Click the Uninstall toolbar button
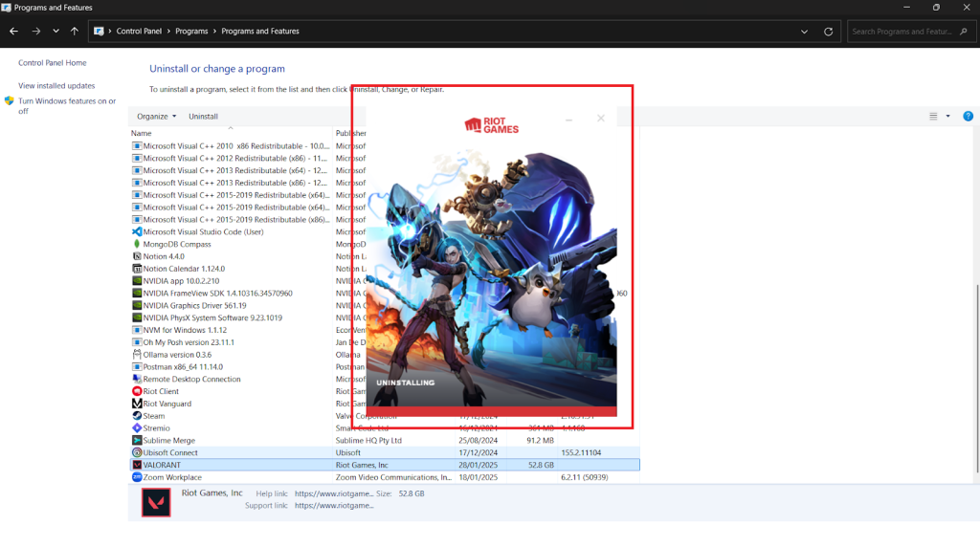 click(x=203, y=116)
